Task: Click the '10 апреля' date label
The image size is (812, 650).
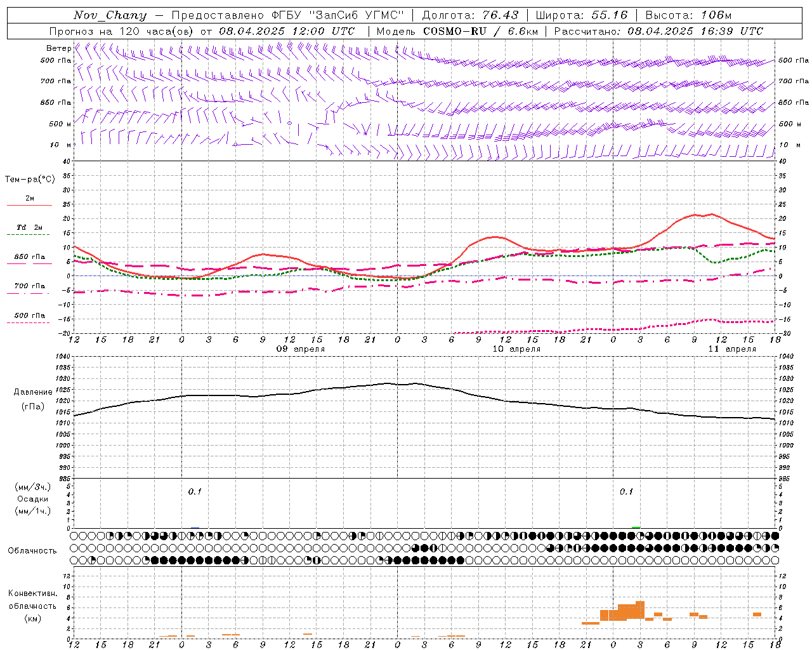Action: pos(516,349)
